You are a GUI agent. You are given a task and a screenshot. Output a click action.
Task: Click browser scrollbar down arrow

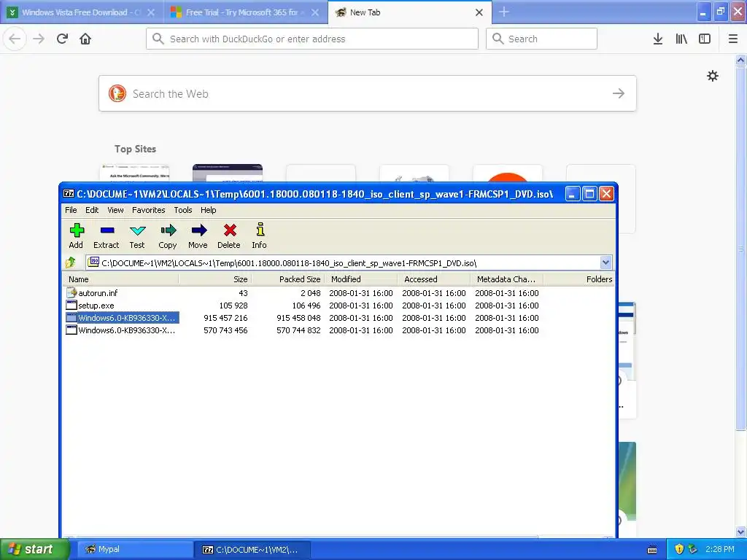click(741, 532)
